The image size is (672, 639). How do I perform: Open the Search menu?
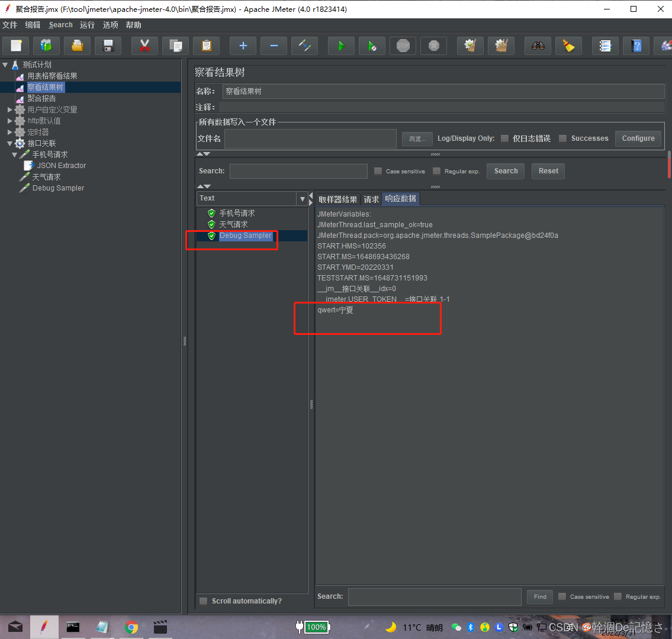coord(60,25)
